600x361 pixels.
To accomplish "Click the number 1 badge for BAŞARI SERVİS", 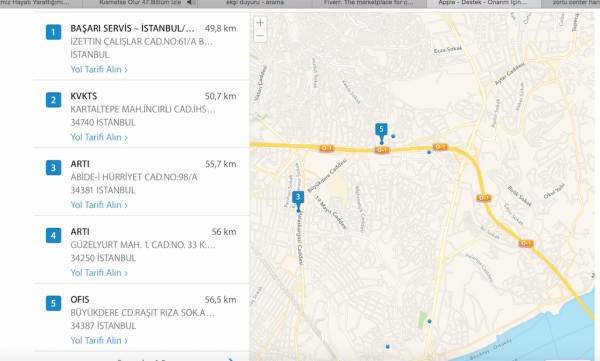I will (54, 32).
